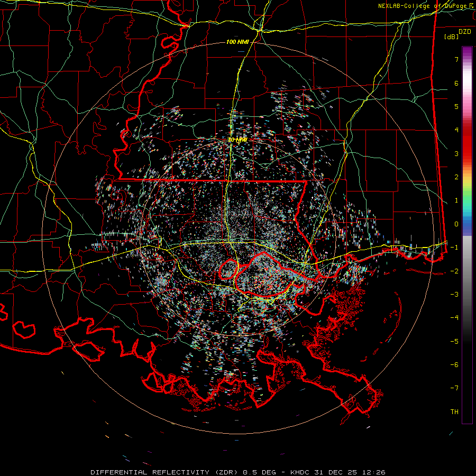
Task: Click the 31 DEC 25 date text
Action: pos(334,472)
